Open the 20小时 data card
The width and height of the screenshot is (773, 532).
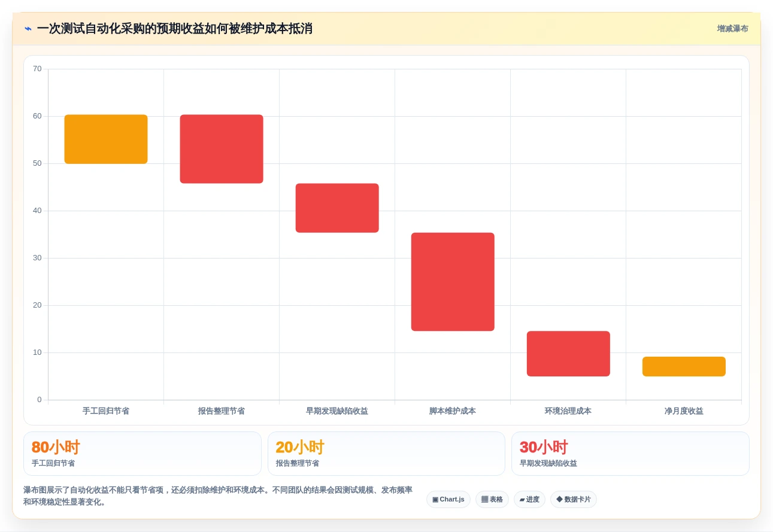387,454
